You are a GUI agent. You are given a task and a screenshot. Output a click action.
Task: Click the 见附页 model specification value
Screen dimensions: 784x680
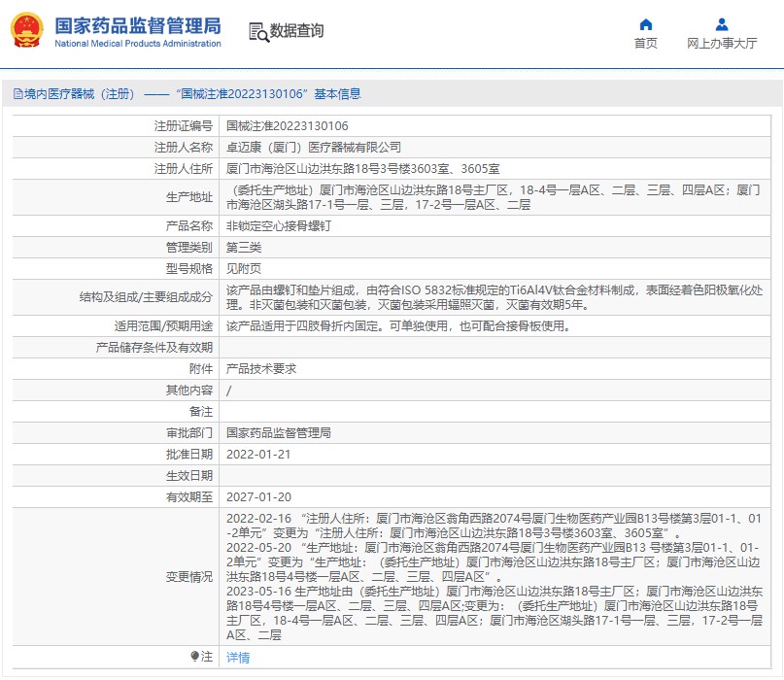243,268
